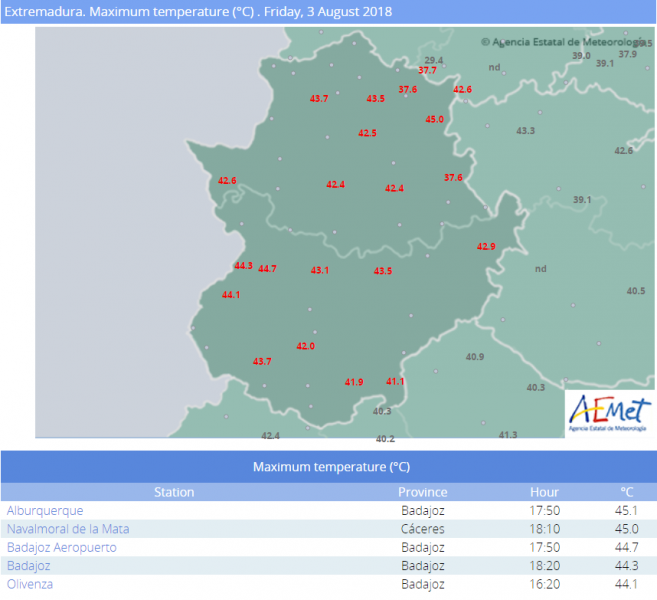The width and height of the screenshot is (657, 600).
Task: Open the Olivenza station link
Action: [30, 584]
